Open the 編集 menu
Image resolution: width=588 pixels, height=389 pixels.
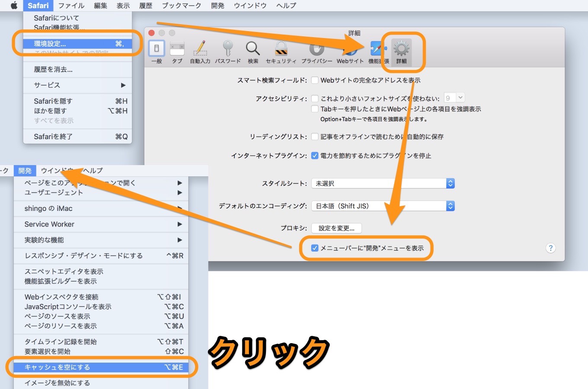[100, 5]
